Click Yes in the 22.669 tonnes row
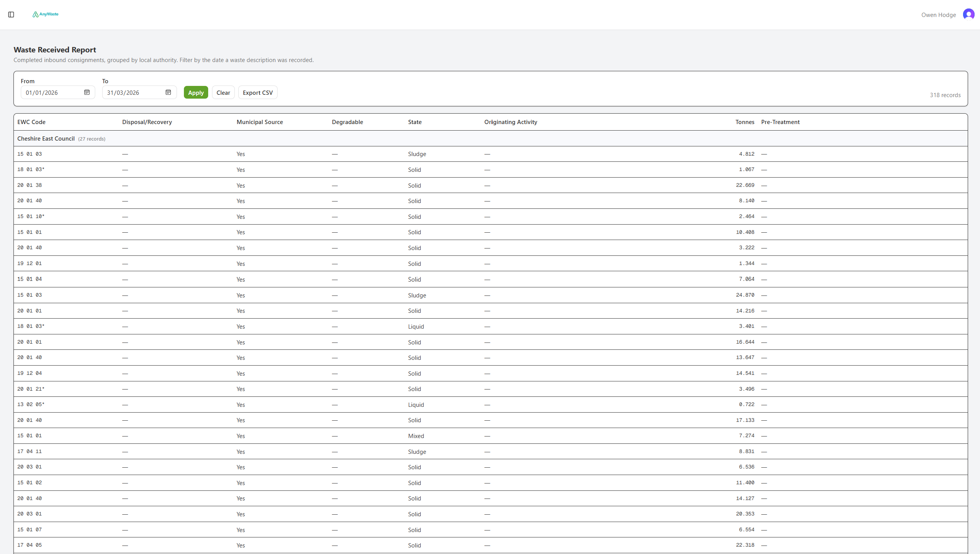Image resolution: width=980 pixels, height=554 pixels. pyautogui.click(x=241, y=186)
